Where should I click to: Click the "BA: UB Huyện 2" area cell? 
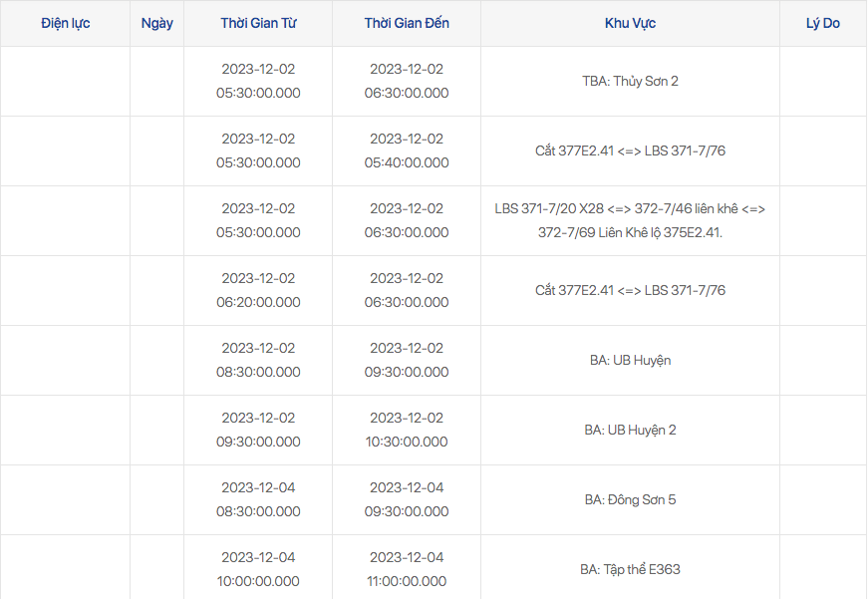(x=630, y=430)
